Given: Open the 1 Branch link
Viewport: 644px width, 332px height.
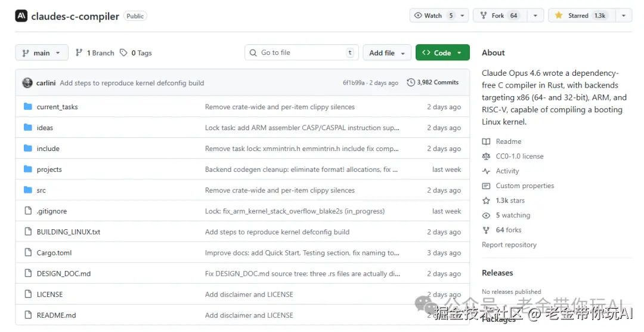Looking at the screenshot, I should click(95, 53).
